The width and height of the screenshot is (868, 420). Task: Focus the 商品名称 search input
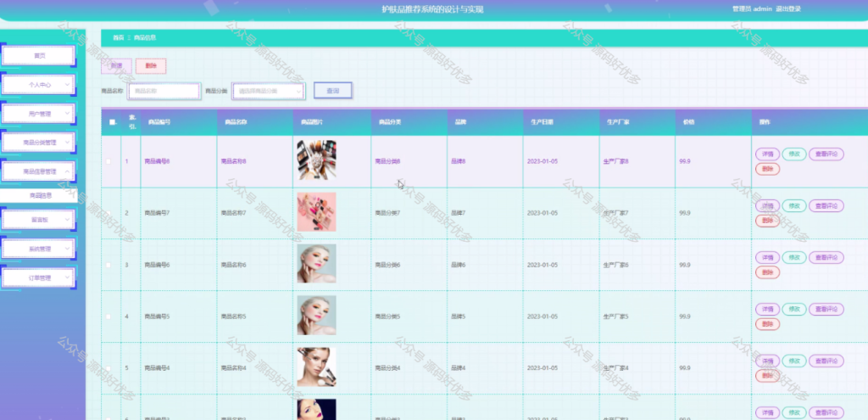164,91
